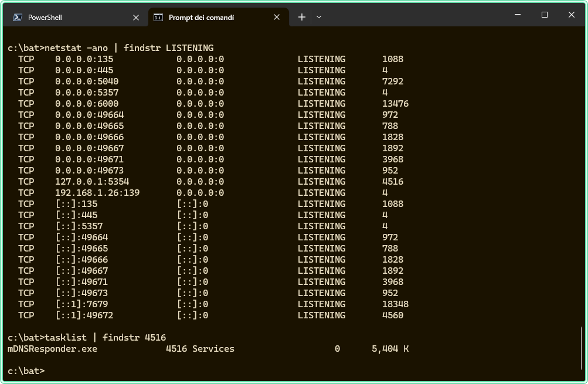Click address [::]:49664
This screenshot has height=384, width=588.
pos(81,237)
